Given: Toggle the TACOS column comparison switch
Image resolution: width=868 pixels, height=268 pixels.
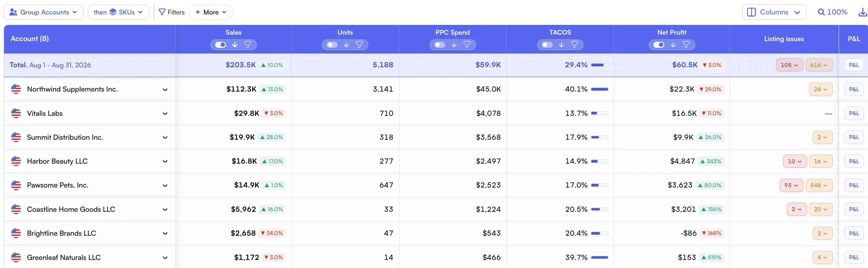Looking at the screenshot, I should click(547, 44).
